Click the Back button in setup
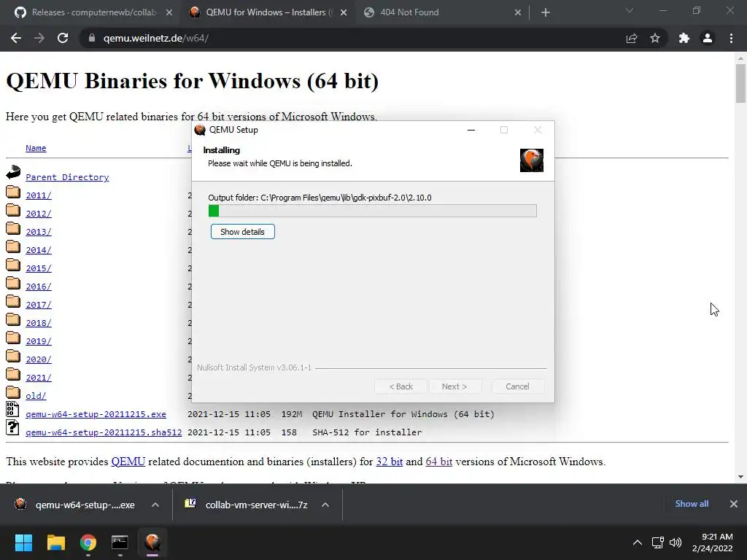Image resolution: width=747 pixels, height=560 pixels. click(400, 386)
